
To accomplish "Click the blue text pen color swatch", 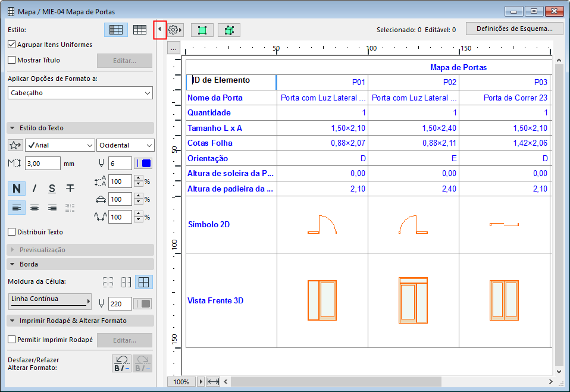I will coord(146,164).
